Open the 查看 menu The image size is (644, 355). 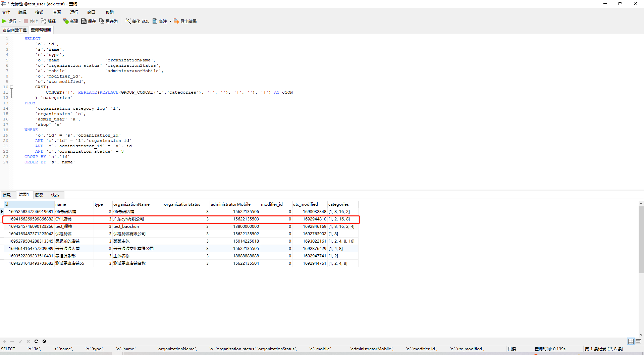pyautogui.click(x=57, y=12)
